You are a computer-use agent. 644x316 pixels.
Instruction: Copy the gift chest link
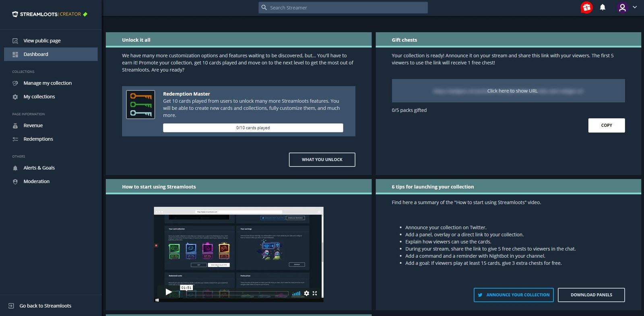607,125
